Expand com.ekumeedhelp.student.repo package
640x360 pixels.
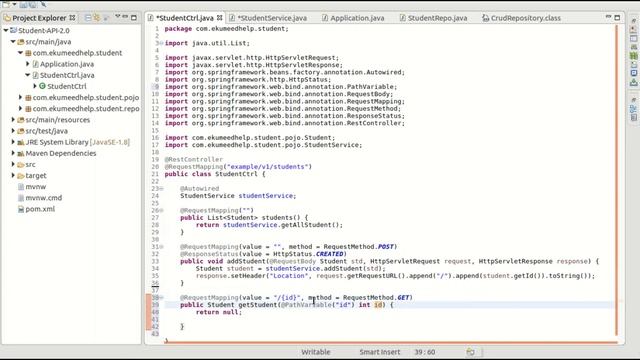(x=20, y=109)
